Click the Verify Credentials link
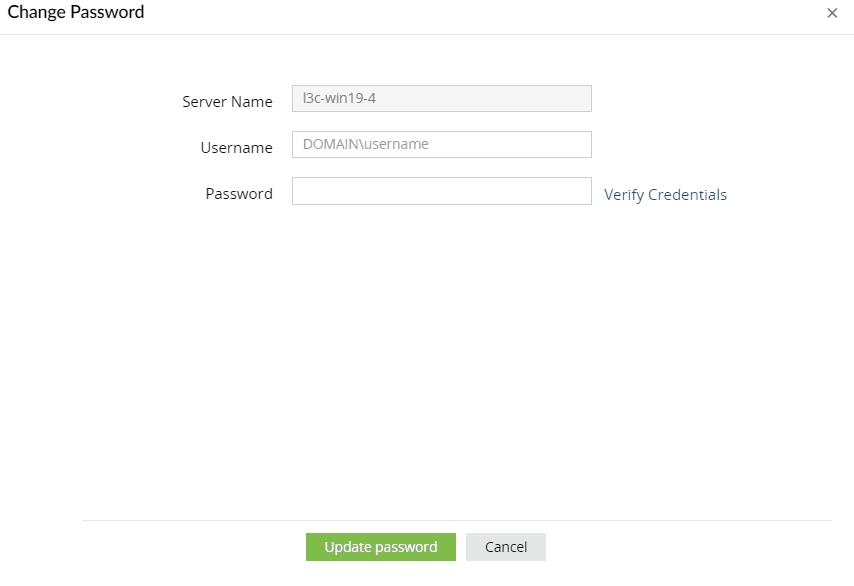 [665, 195]
